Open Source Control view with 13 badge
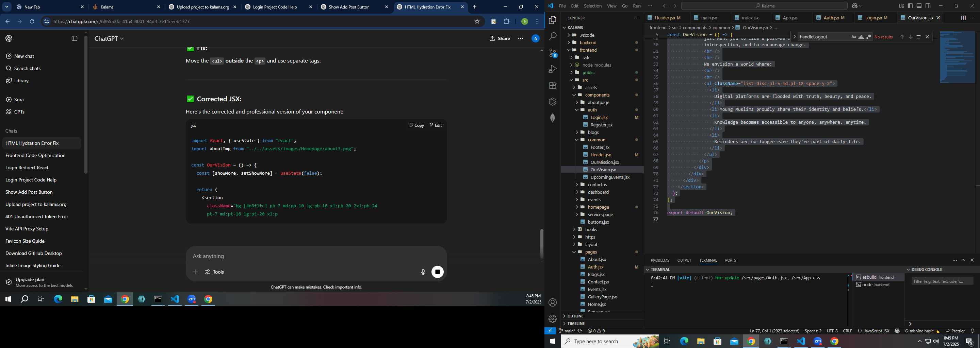 (552, 53)
